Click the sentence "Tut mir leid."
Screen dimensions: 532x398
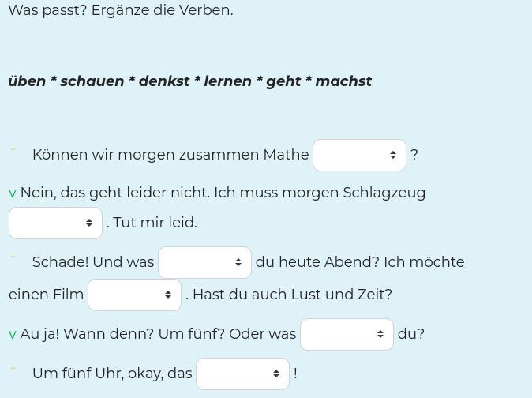click(x=155, y=223)
